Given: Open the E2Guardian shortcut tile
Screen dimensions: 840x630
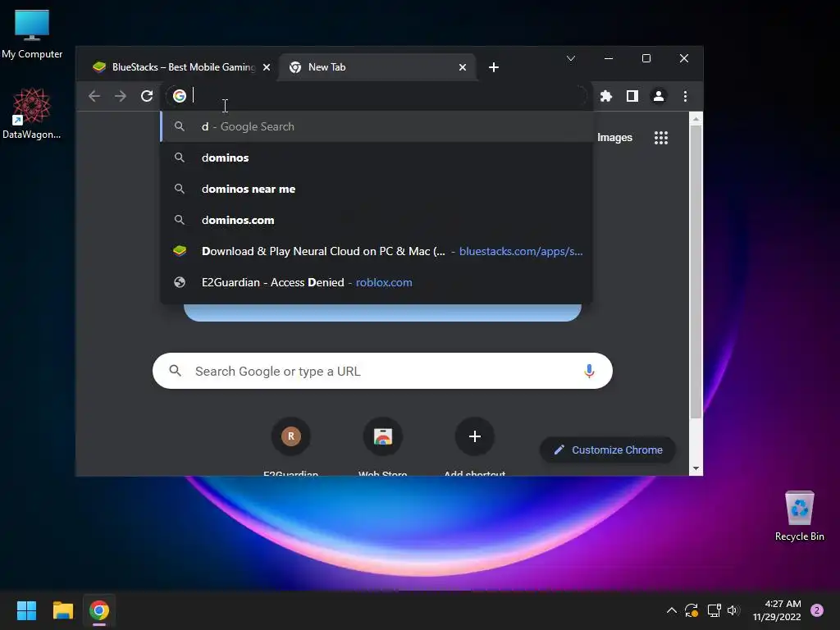Looking at the screenshot, I should [291, 445].
